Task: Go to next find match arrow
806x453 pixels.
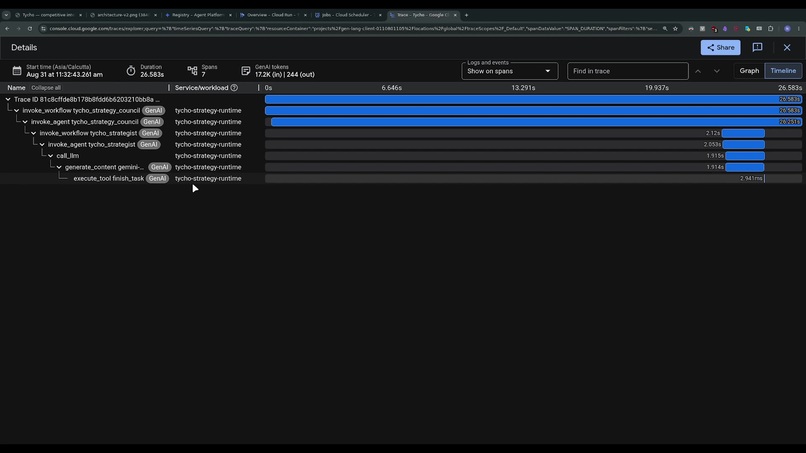Action: [x=717, y=71]
